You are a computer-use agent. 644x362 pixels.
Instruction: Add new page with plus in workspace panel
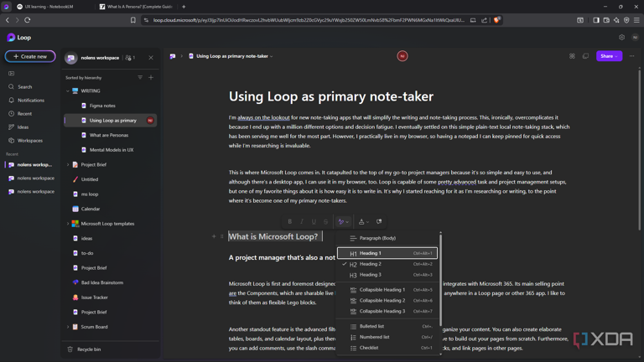point(151,78)
